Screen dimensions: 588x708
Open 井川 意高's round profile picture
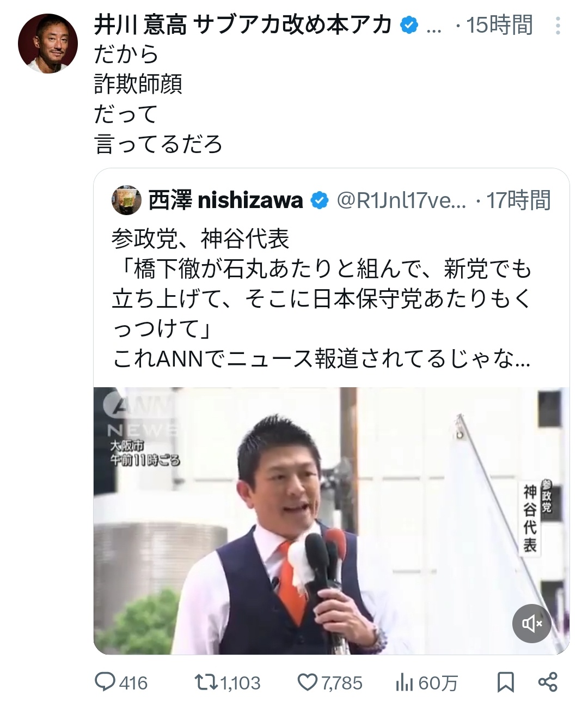click(x=48, y=44)
